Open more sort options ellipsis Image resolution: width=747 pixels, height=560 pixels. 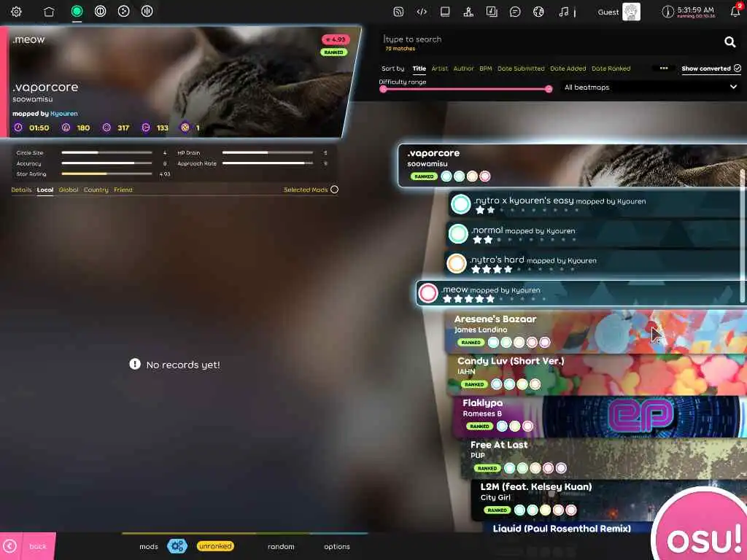point(664,68)
